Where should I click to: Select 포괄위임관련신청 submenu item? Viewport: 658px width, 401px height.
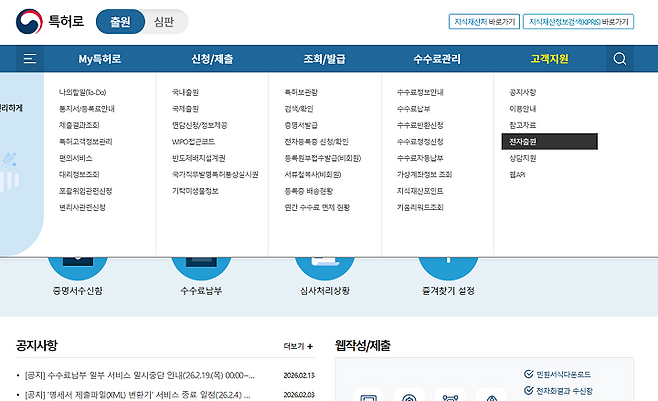coord(86,191)
